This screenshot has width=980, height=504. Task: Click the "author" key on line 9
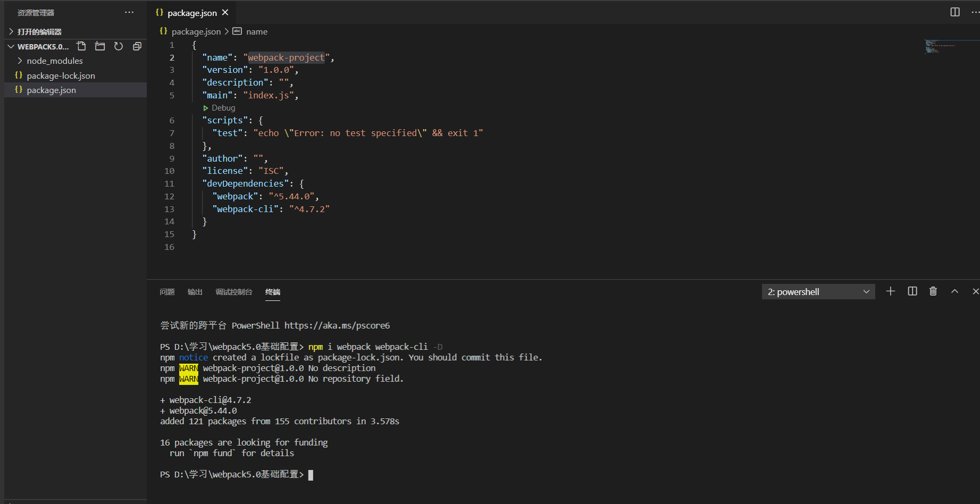click(x=222, y=158)
